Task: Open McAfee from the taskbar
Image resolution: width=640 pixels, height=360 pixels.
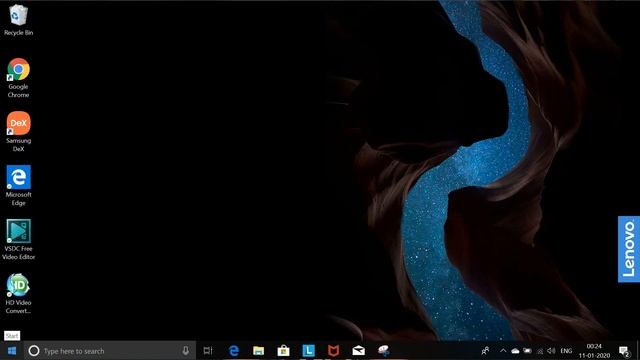Action: [333, 351]
